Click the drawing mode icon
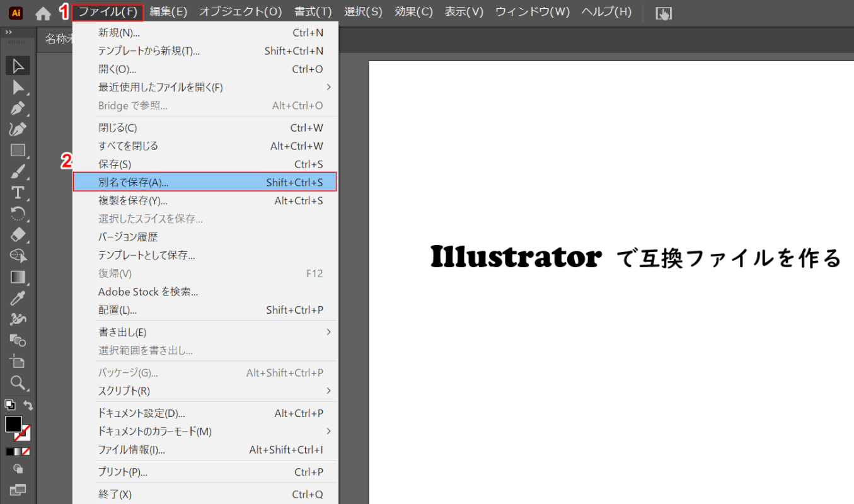854x504 pixels. 18,469
